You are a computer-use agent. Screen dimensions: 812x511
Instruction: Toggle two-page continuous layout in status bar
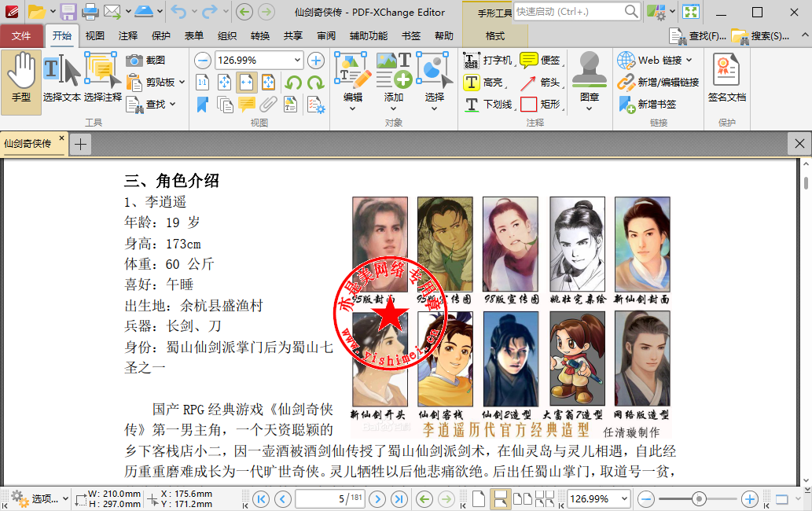pyautogui.click(x=544, y=499)
